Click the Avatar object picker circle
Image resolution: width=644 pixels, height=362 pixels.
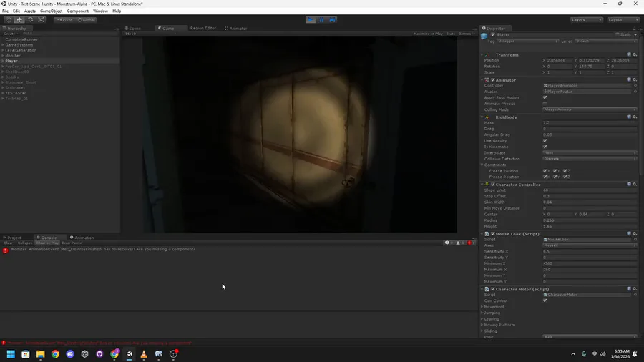pos(635,92)
